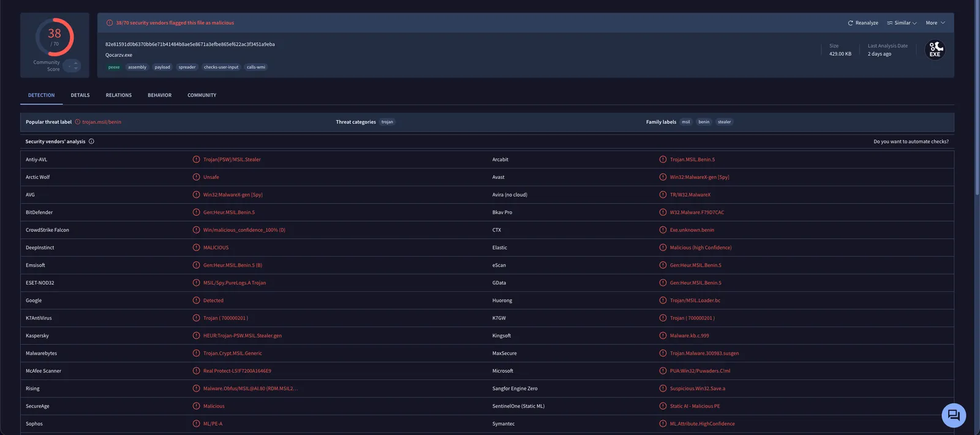Click warning icon in Antiy-AVL row

click(197, 159)
